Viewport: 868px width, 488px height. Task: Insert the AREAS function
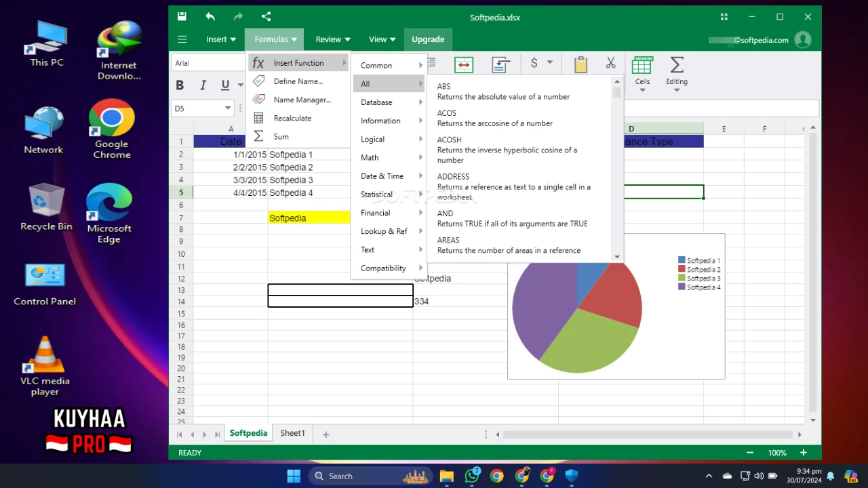coord(519,245)
